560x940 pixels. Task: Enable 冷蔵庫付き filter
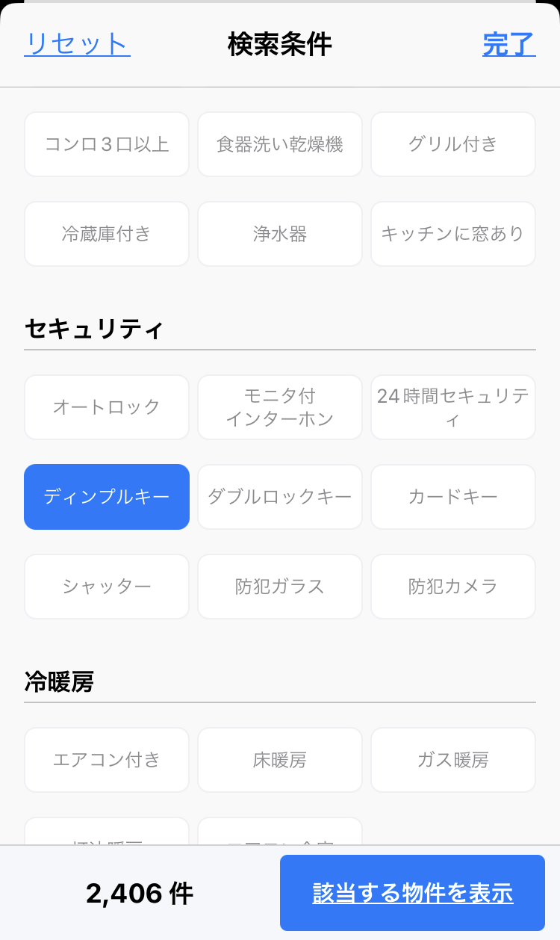[x=107, y=234]
